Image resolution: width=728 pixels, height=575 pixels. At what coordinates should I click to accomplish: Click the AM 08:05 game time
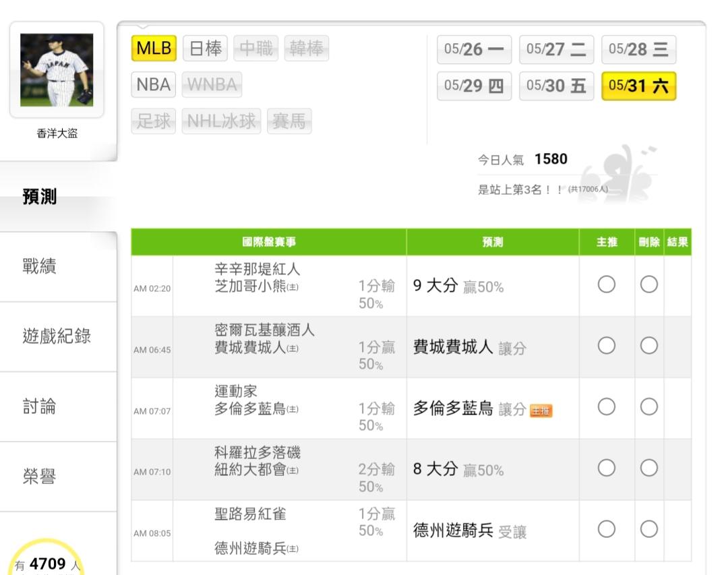tap(152, 533)
